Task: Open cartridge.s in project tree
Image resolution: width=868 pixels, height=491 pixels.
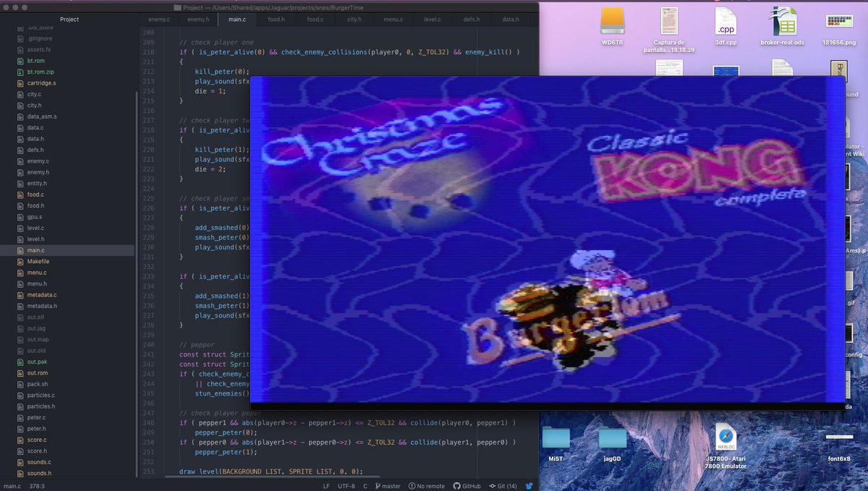Action: tap(41, 83)
